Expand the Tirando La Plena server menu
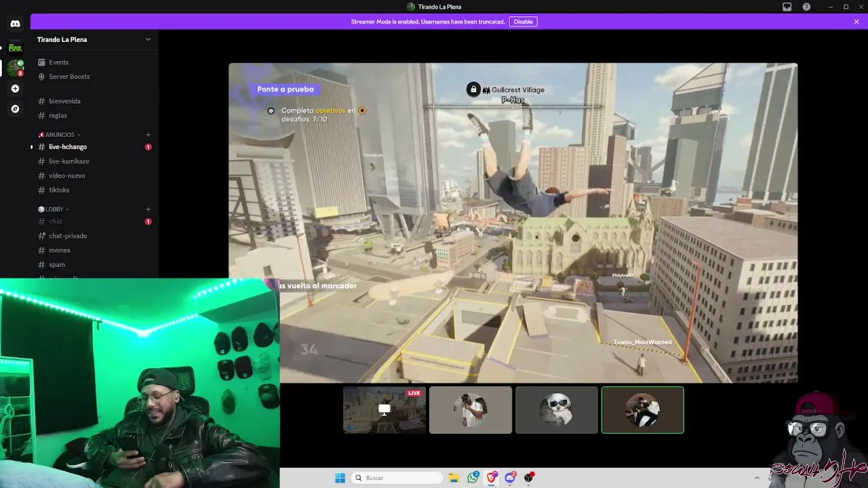The image size is (868, 488). coord(94,39)
